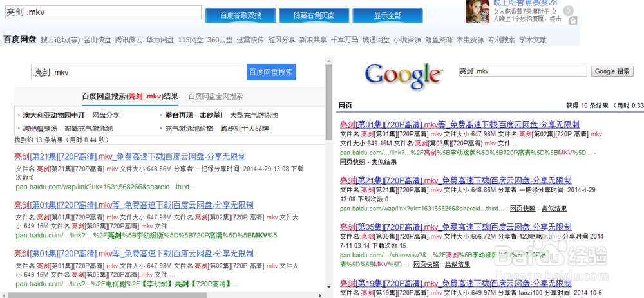Open the 充气游泳池价格 link
644x298 pixels.
point(189,129)
